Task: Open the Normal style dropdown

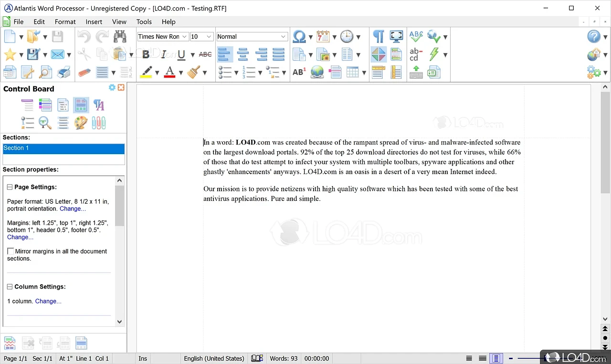Action: [x=284, y=36]
